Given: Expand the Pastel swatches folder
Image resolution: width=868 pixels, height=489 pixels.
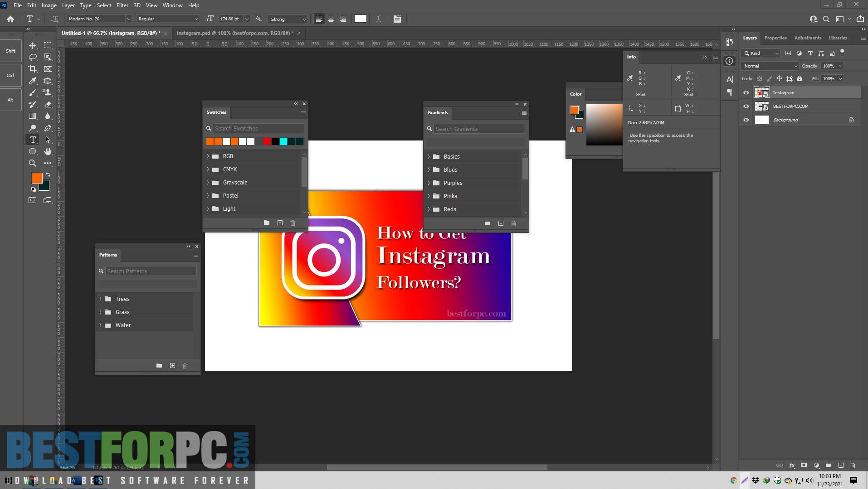Looking at the screenshot, I should click(208, 195).
